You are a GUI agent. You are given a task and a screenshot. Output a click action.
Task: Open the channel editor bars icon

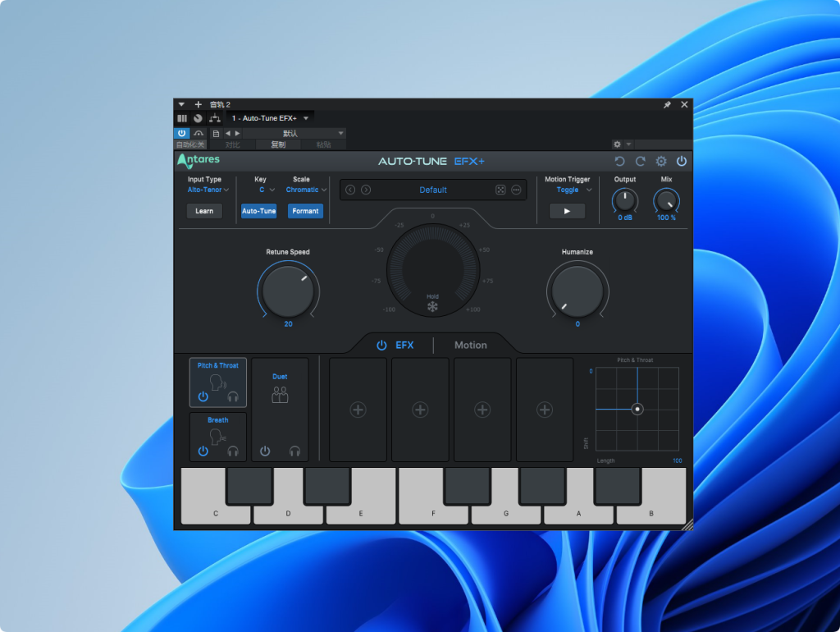[182, 118]
